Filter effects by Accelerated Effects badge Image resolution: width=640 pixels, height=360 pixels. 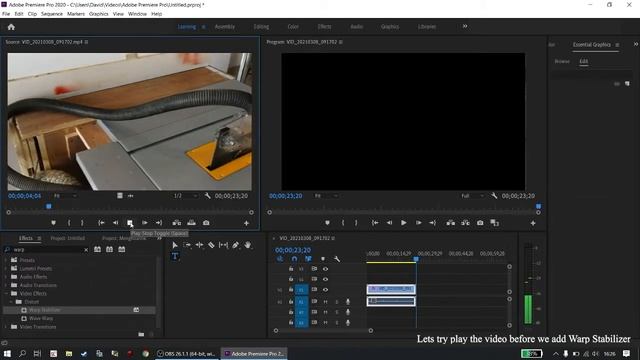97,249
